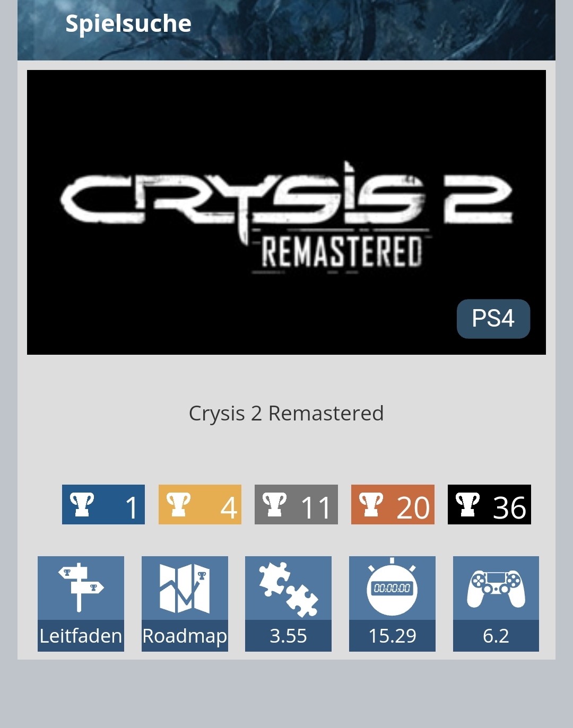Open the Crysis 2 Remastered title link

tap(286, 414)
